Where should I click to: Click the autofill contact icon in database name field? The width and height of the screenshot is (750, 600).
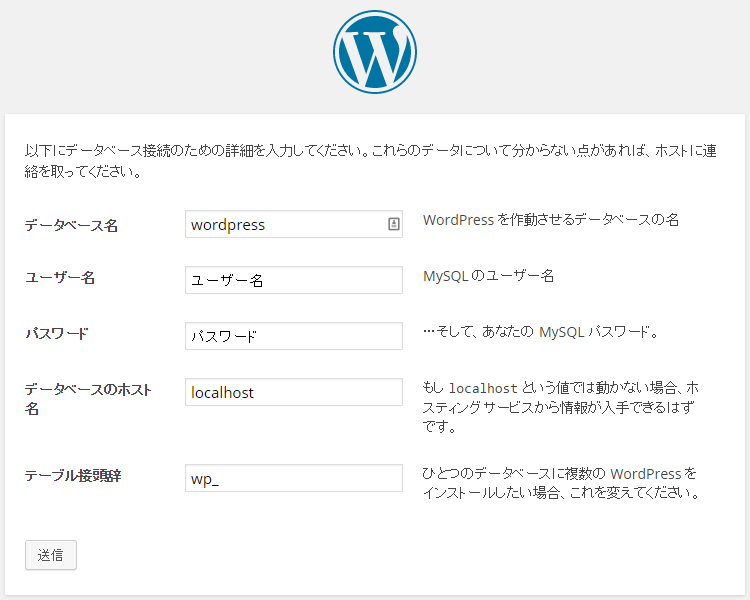pyautogui.click(x=393, y=224)
